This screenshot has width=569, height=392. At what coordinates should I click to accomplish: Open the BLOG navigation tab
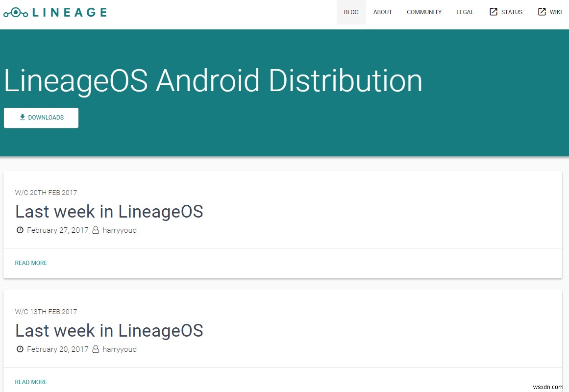pyautogui.click(x=351, y=12)
